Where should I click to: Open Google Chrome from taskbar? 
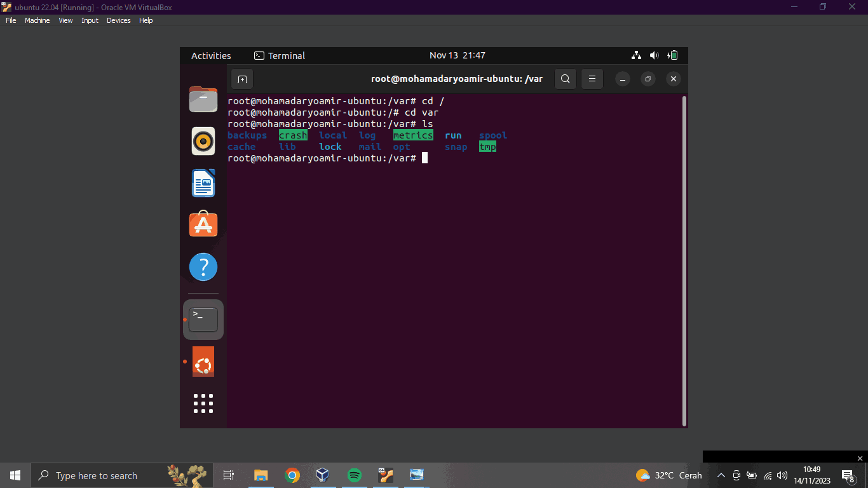[x=292, y=475]
